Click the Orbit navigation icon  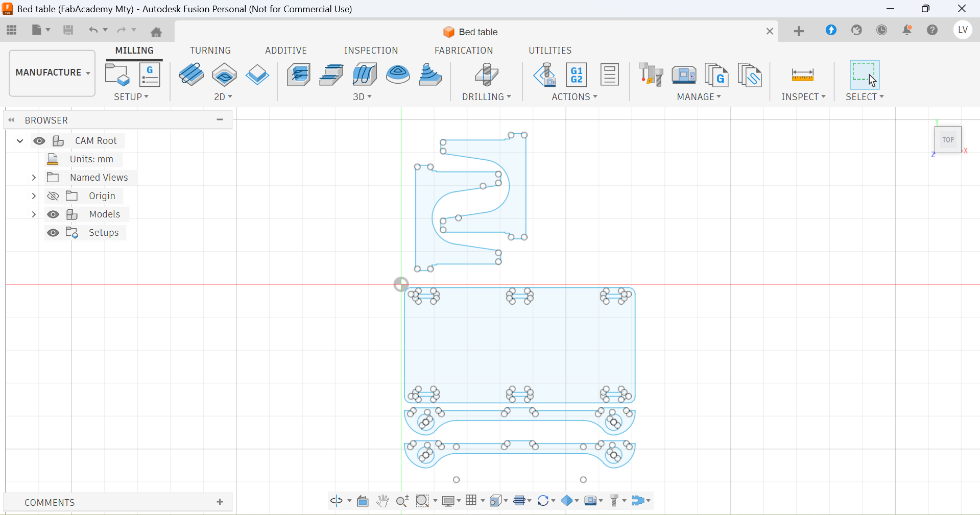[337, 501]
